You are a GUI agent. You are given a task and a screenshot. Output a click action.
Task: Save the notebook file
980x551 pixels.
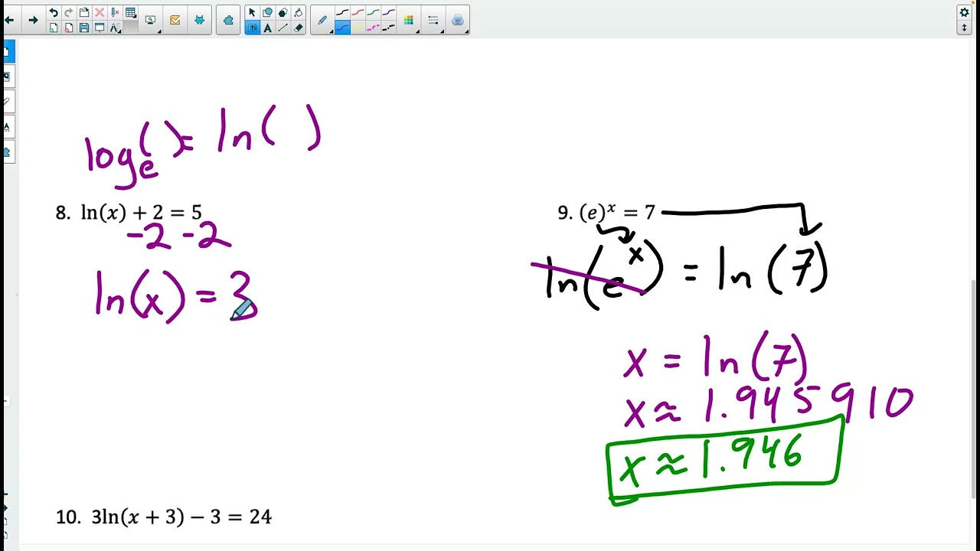84,28
